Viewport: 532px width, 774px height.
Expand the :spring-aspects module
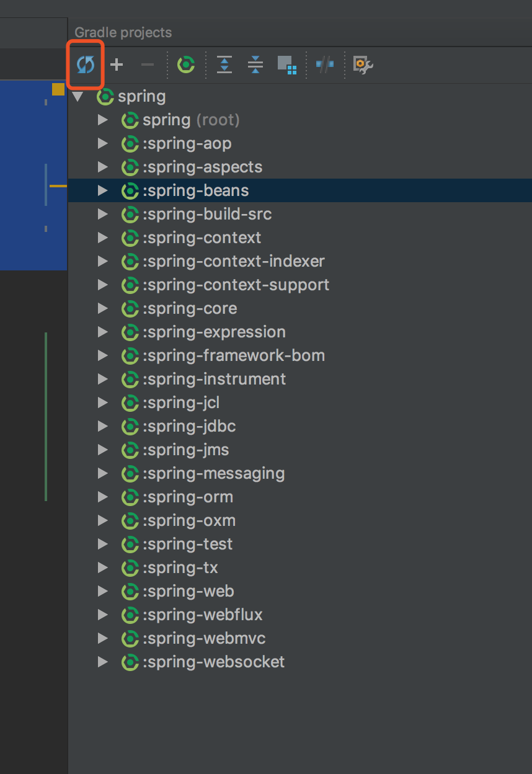[103, 167]
